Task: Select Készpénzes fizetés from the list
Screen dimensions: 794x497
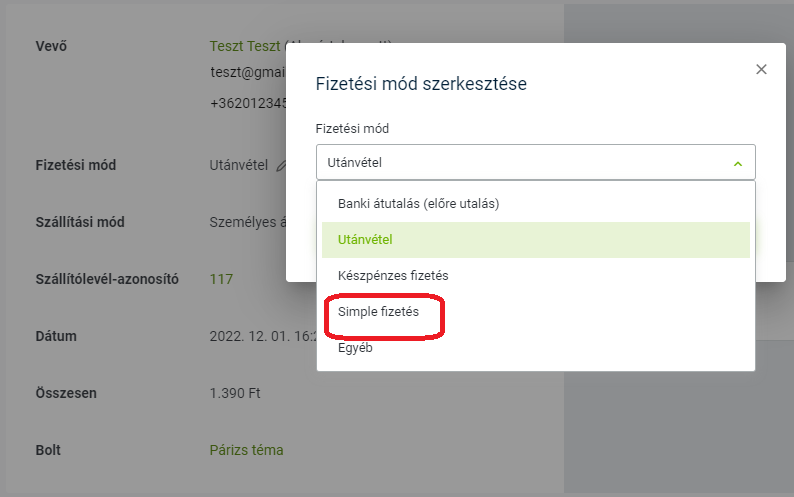Action: 398,275
